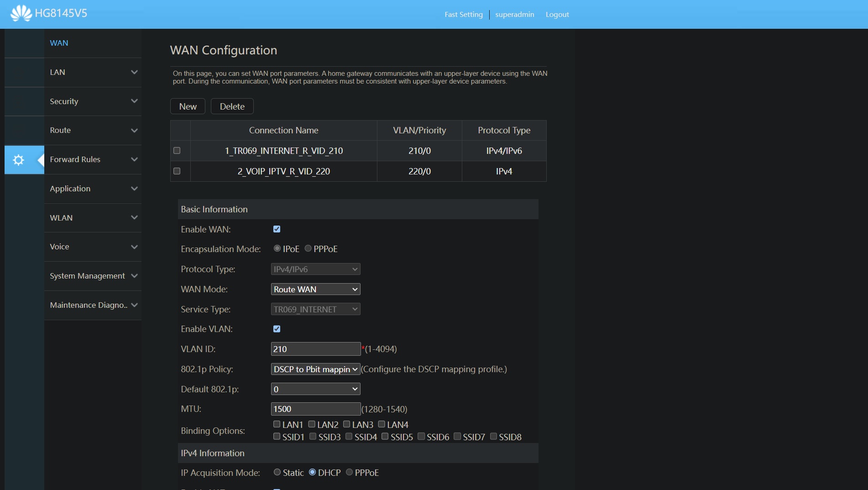Screen dimensions: 868x490
Task: Click the Logout link
Action: (557, 15)
